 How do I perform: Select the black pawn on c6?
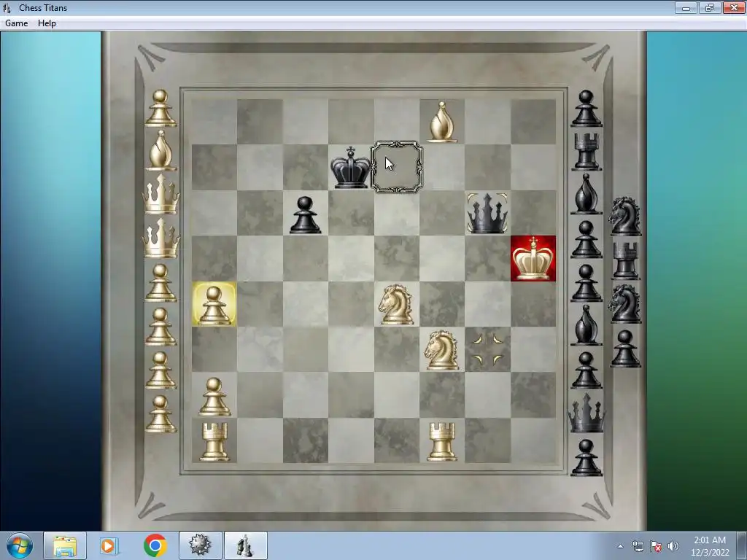[x=306, y=215]
